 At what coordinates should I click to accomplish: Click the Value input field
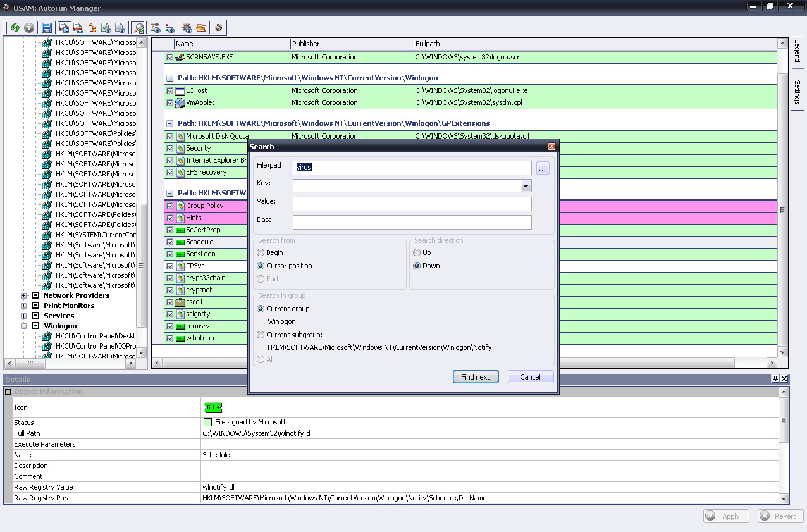click(x=412, y=204)
